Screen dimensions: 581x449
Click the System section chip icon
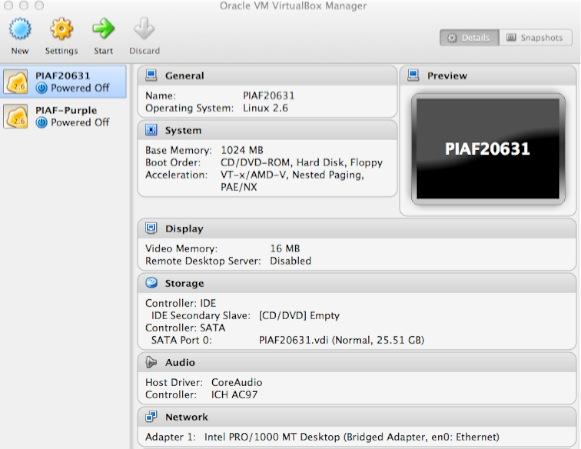pos(151,130)
